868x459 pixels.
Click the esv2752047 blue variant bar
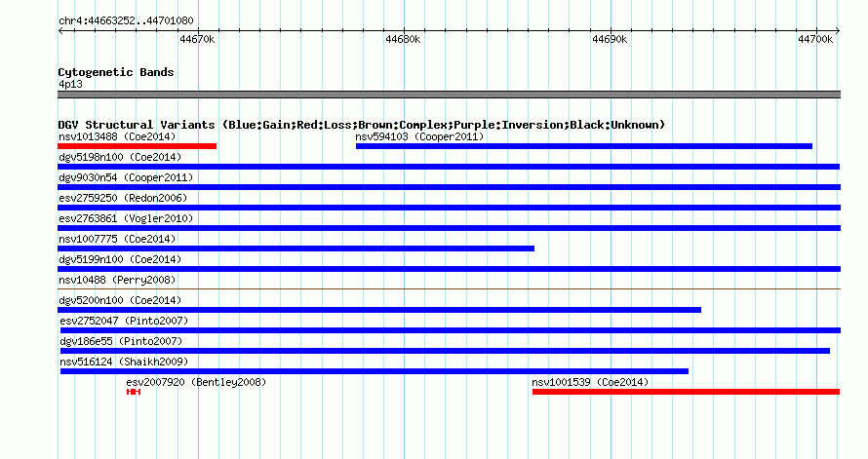click(451, 330)
